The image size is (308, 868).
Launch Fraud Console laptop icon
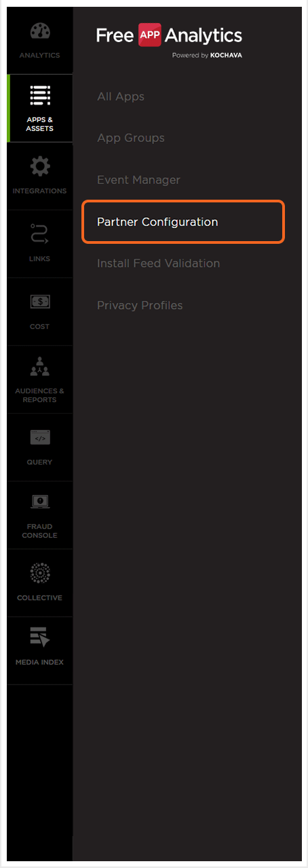click(40, 503)
